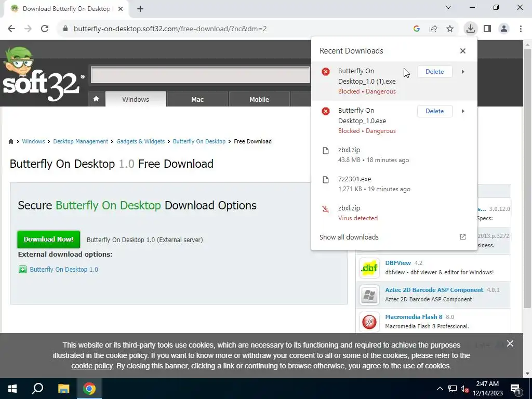Open Chrome three-dot menu

pyautogui.click(x=521, y=29)
